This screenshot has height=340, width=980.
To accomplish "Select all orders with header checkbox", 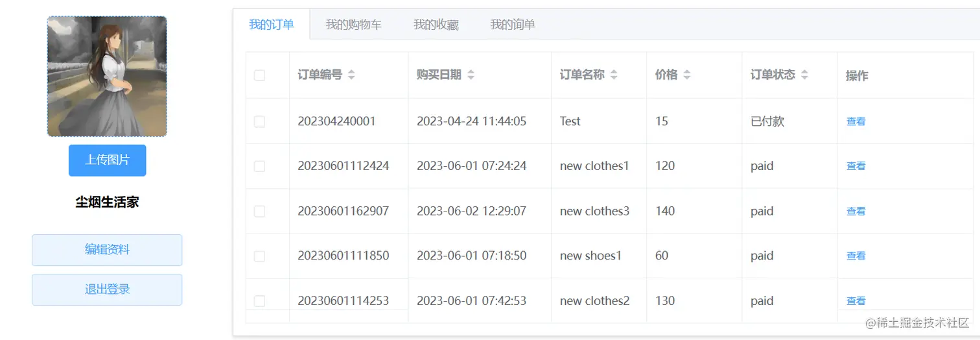I will click(259, 75).
